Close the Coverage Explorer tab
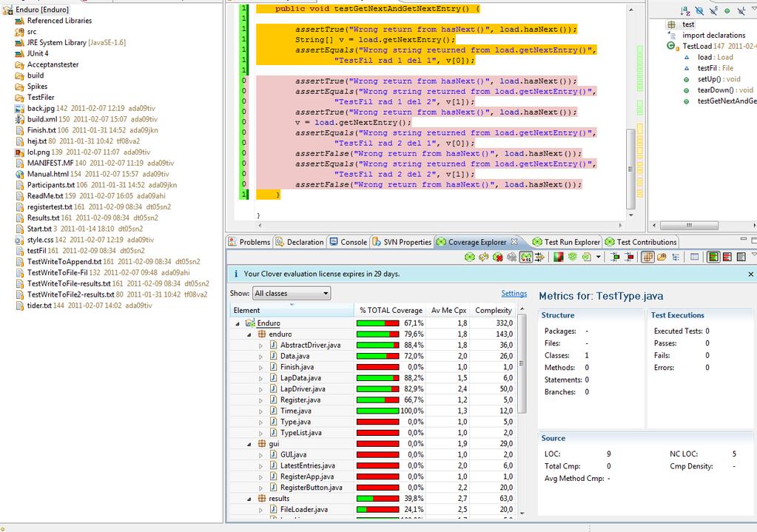The image size is (757, 532). [x=514, y=241]
